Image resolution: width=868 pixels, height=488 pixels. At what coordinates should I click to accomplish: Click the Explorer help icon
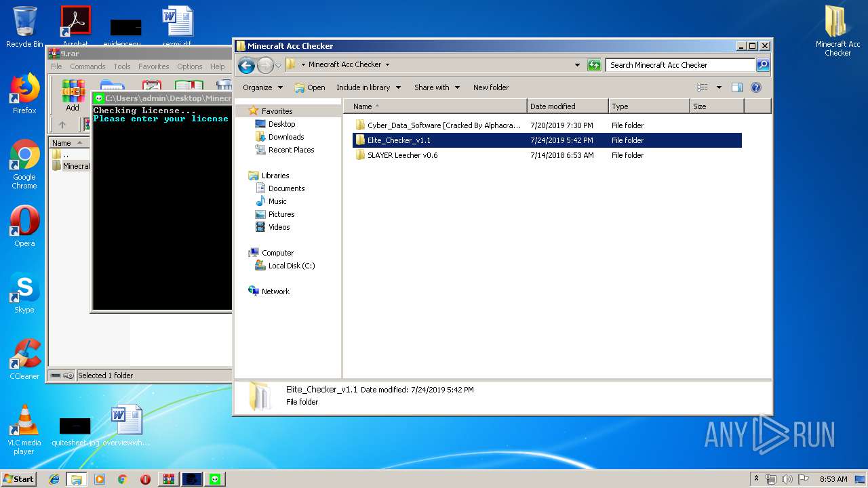pyautogui.click(x=756, y=87)
